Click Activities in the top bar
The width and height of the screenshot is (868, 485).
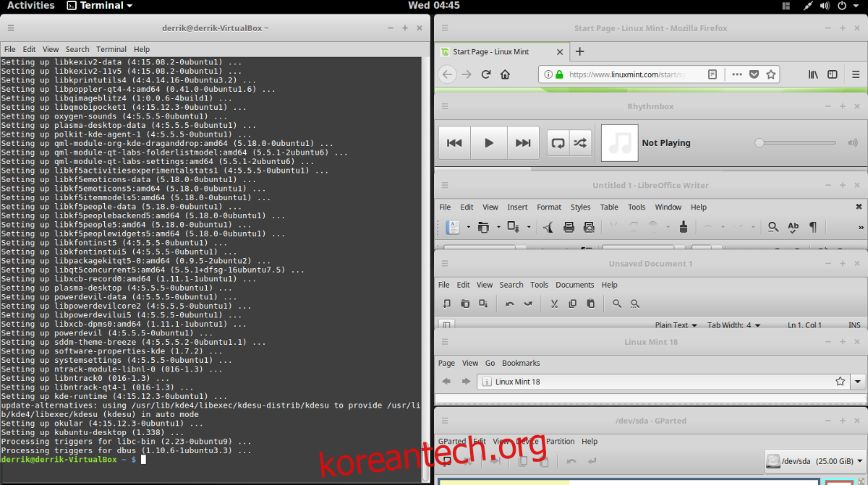(x=31, y=6)
